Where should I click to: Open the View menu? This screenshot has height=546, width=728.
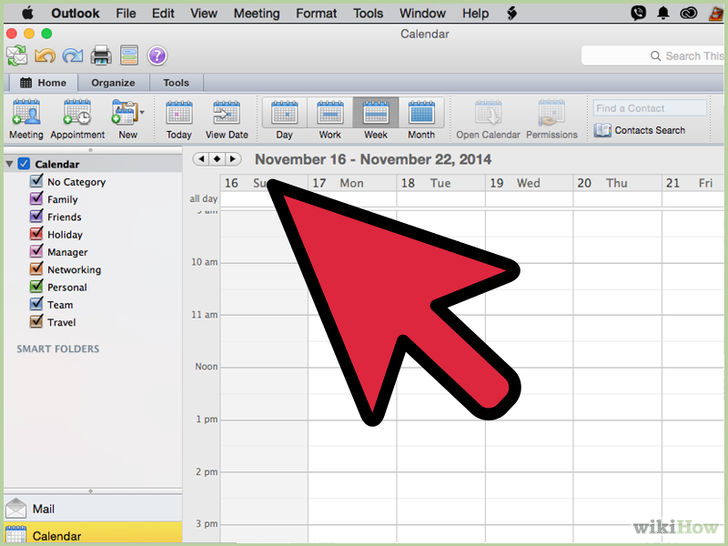pyautogui.click(x=203, y=13)
